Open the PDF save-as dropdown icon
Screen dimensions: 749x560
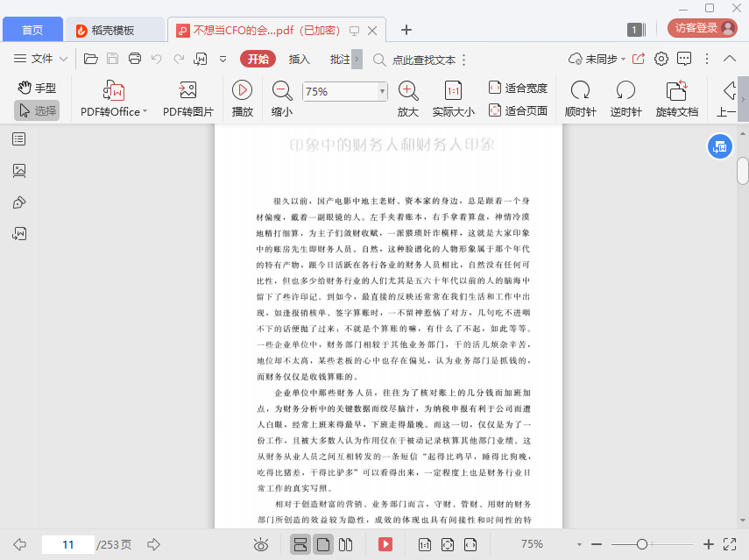click(200, 59)
